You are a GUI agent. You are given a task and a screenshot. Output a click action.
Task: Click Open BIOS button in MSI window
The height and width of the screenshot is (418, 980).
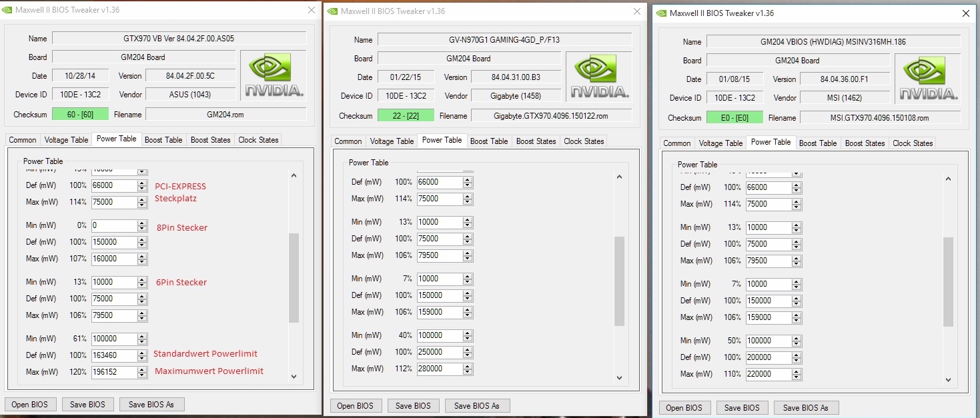(684, 408)
